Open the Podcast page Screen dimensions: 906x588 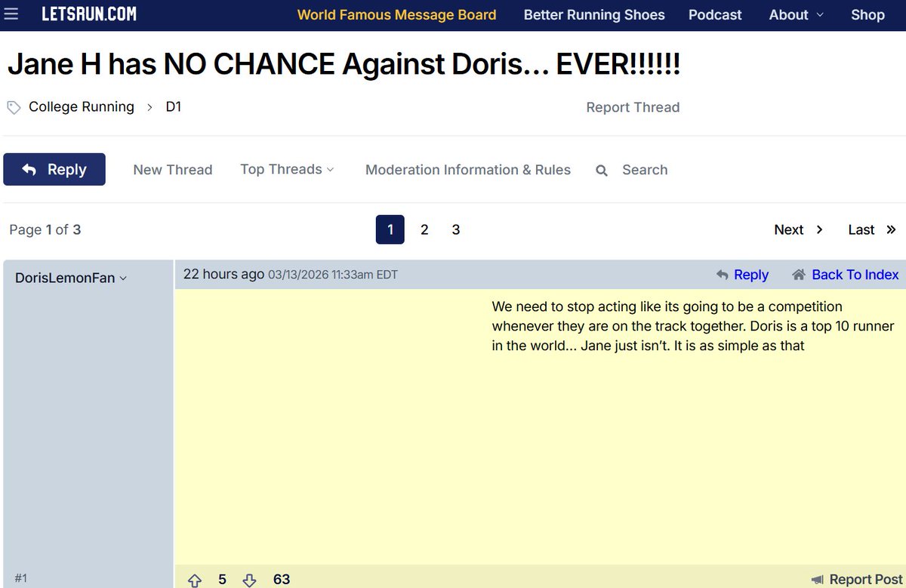715,15
